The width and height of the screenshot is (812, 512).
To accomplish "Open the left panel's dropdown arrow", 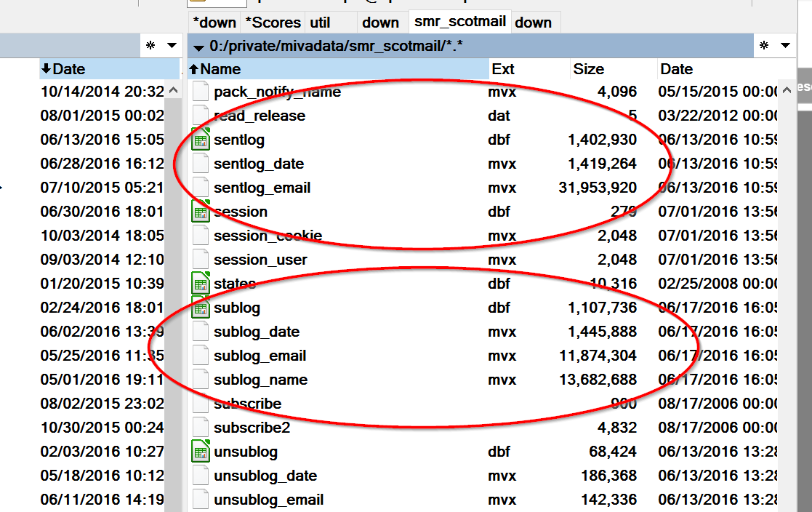I will (172, 46).
